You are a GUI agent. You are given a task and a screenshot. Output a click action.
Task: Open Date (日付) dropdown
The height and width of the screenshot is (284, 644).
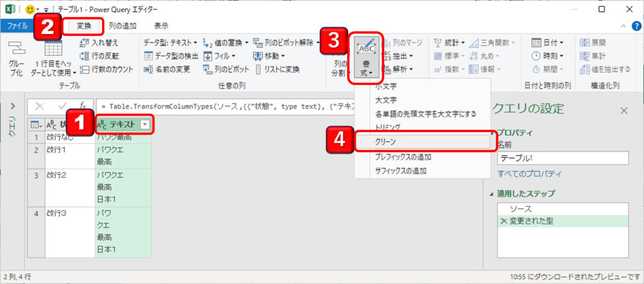pyautogui.click(x=548, y=43)
